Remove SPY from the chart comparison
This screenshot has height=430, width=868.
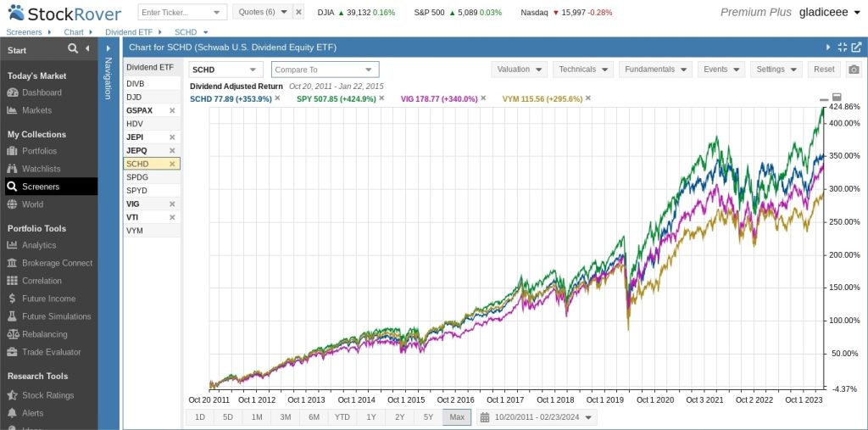tap(381, 98)
